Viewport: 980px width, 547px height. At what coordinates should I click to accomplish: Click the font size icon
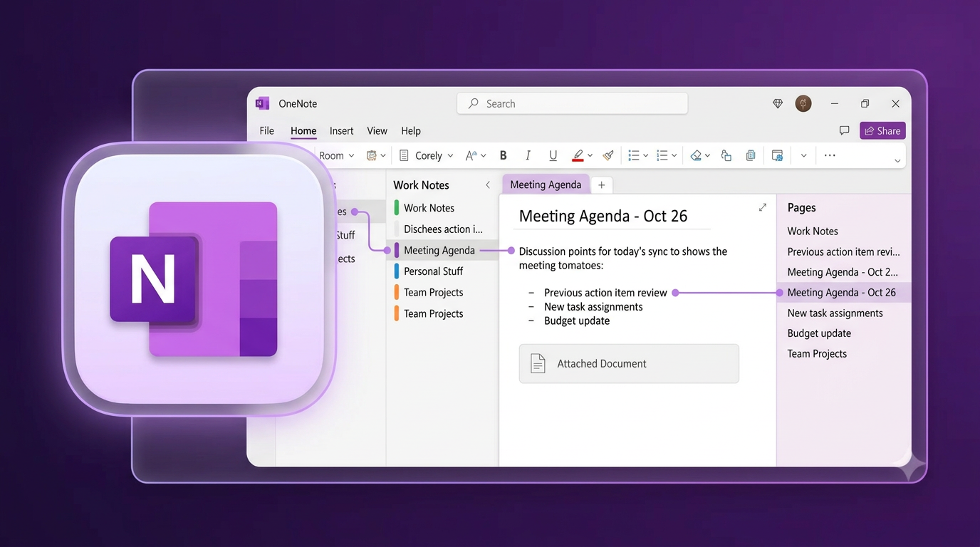click(471, 155)
